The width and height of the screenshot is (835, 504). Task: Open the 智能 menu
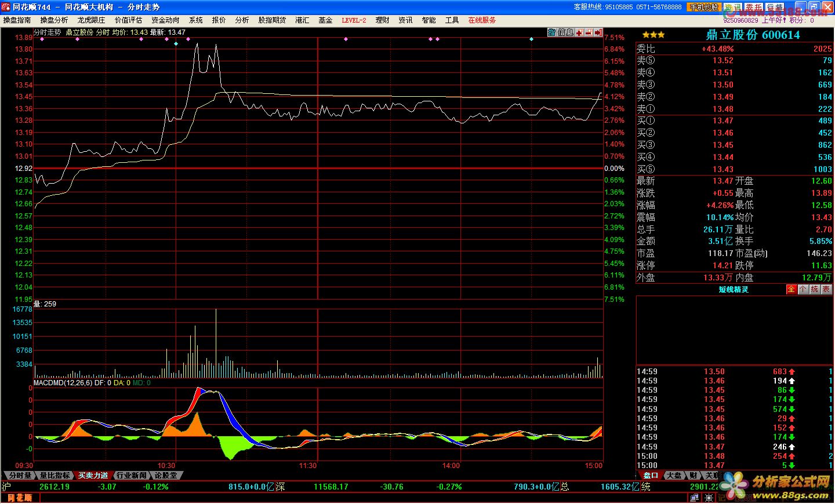[429, 20]
